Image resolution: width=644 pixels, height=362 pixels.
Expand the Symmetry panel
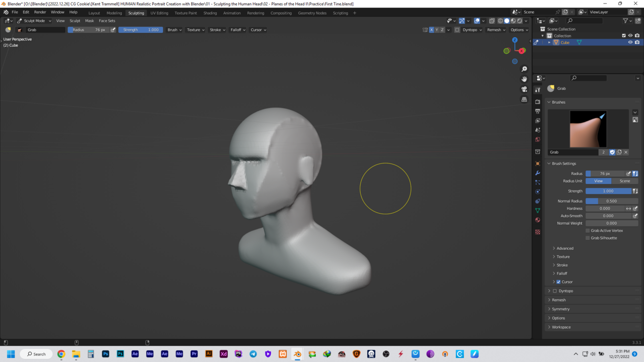(560, 309)
